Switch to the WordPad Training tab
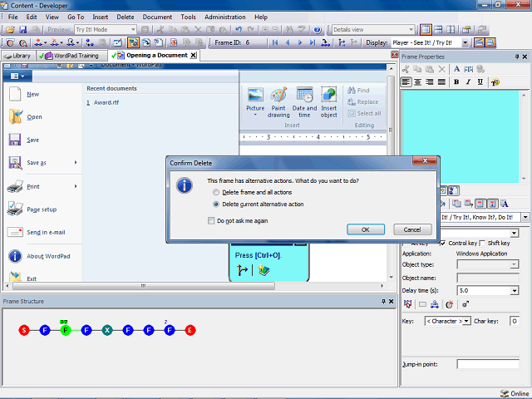This screenshot has height=399, width=532. [x=71, y=56]
